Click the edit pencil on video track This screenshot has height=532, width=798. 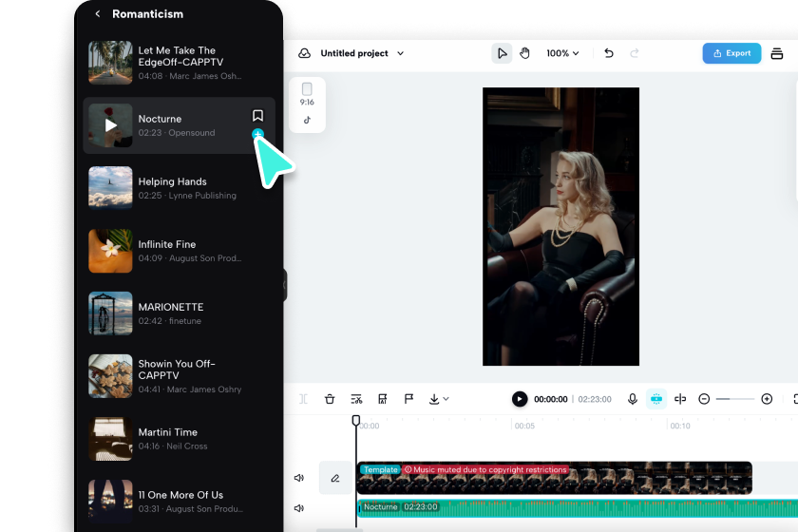click(x=334, y=478)
